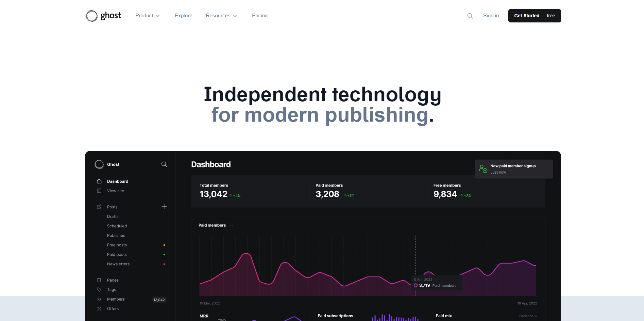Open the Pricing page
This screenshot has height=321, width=644.
coord(259,16)
